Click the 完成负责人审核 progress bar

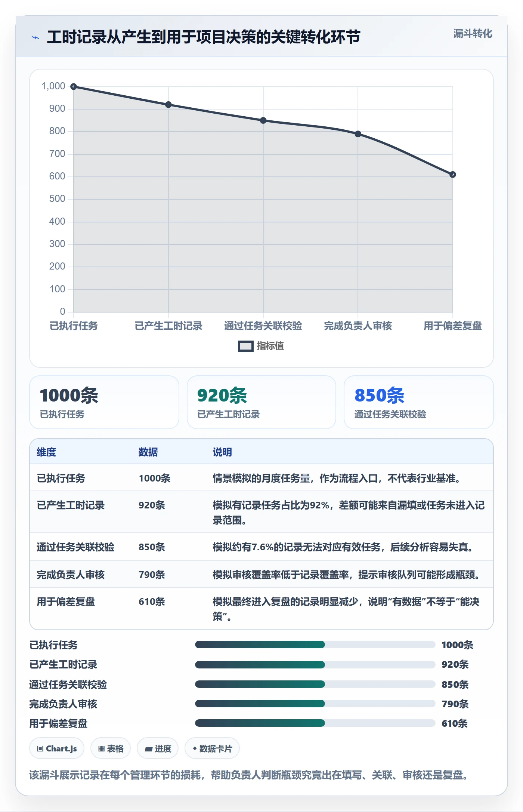(x=315, y=704)
